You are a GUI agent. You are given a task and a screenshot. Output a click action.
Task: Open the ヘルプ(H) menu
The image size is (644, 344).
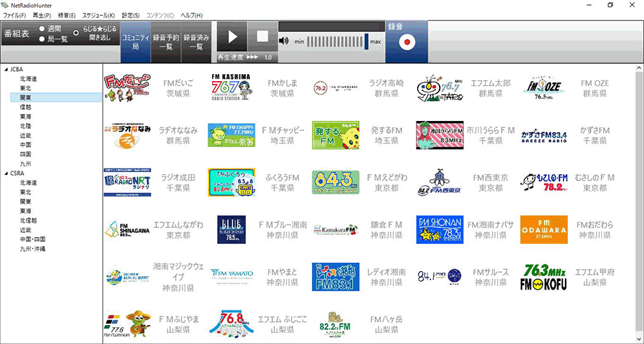192,15
